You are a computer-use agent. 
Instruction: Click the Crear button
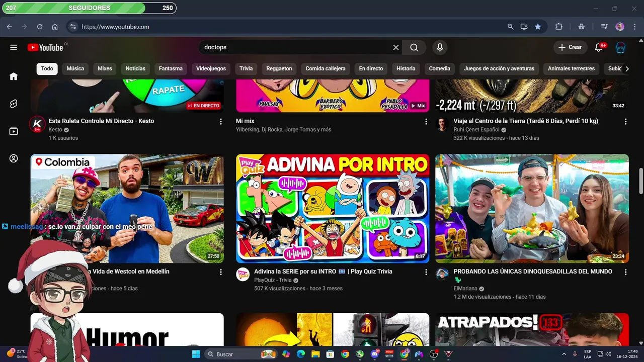coord(570,47)
